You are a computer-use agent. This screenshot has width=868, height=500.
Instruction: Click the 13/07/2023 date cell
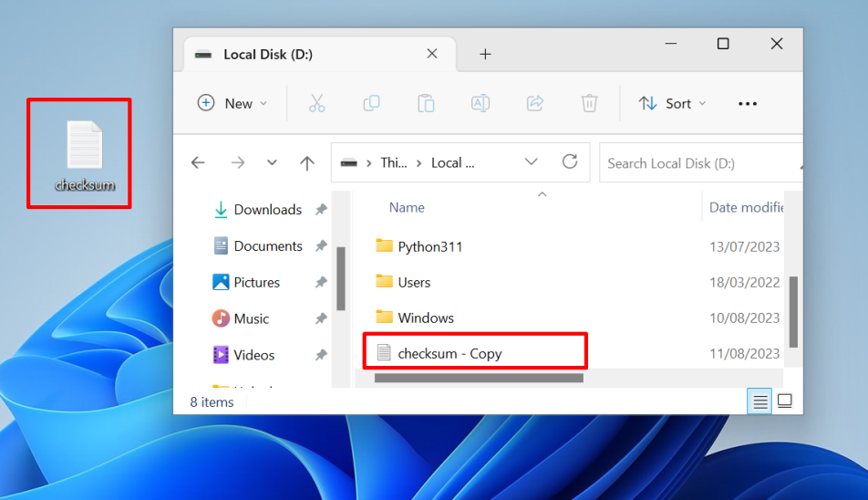[745, 246]
